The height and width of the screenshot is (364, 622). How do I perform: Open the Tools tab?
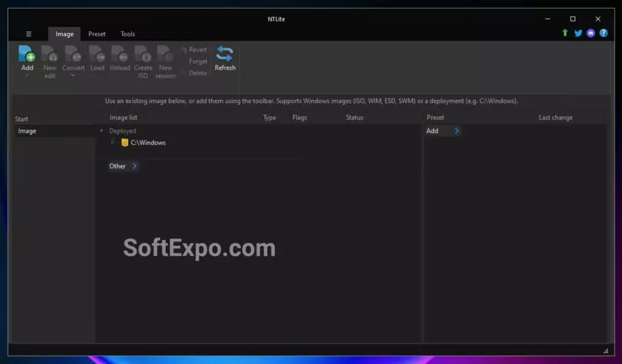point(127,34)
